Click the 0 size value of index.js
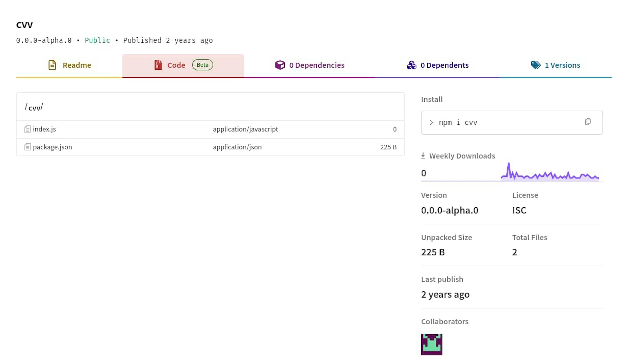 point(395,129)
